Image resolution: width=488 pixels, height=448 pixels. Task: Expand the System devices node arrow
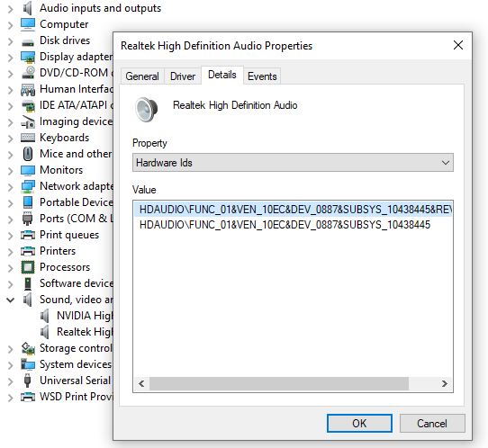(11, 365)
